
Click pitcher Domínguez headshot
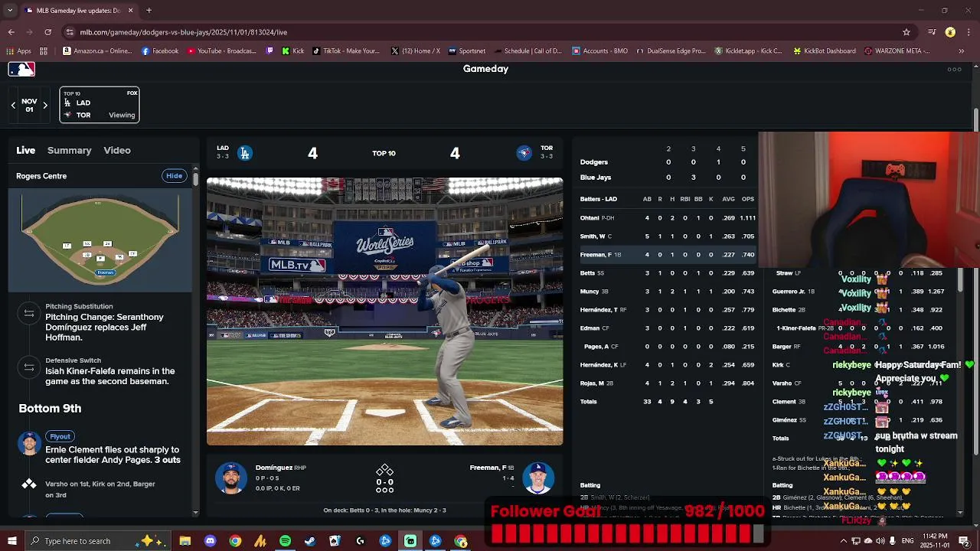230,478
